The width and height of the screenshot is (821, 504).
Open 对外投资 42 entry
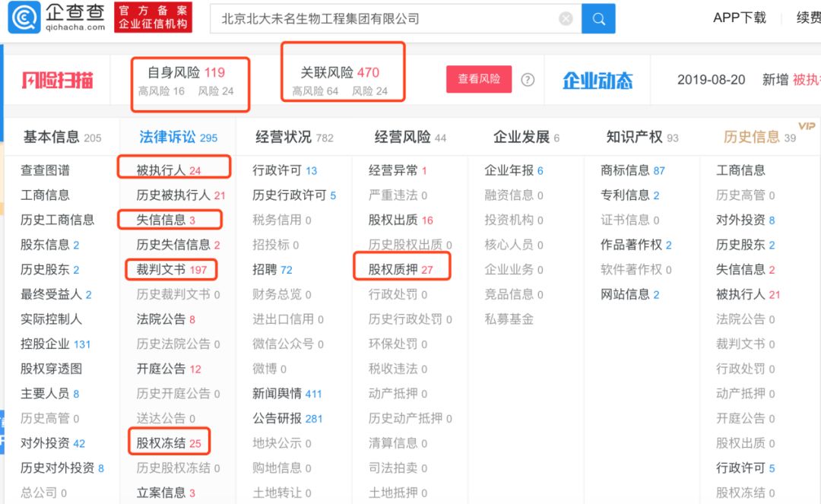pyautogui.click(x=53, y=443)
